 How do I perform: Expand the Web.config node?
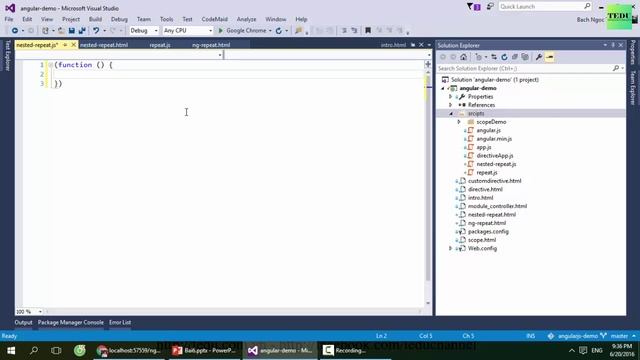click(x=451, y=249)
